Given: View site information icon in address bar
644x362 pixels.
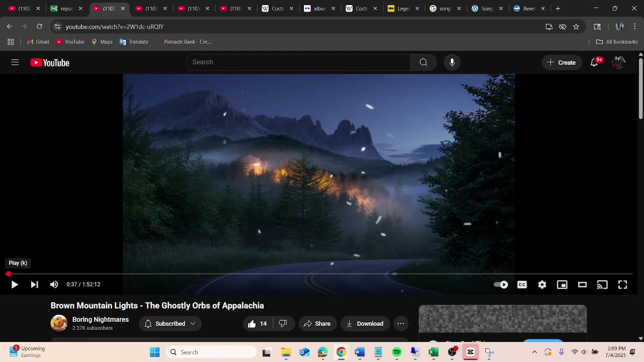Looking at the screenshot, I should (57, 27).
